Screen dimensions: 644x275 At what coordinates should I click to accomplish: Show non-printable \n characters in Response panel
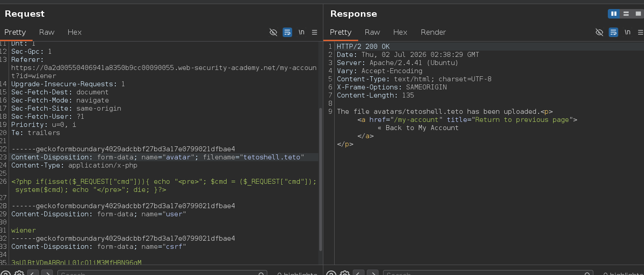(x=627, y=32)
